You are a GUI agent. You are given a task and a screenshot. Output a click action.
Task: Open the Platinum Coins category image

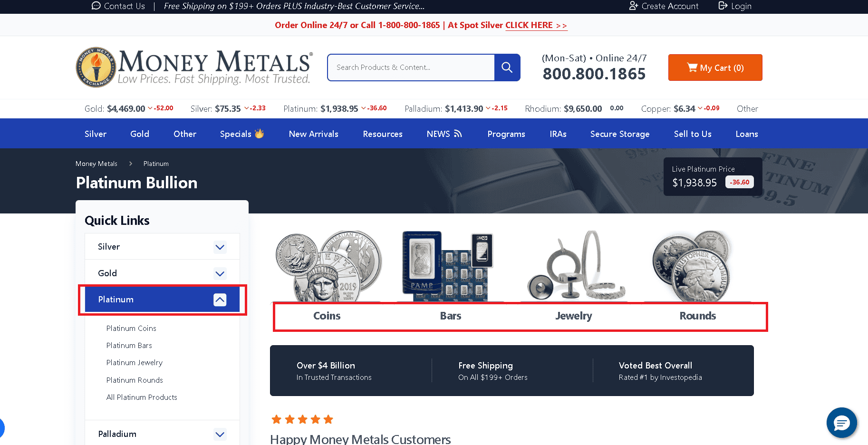pyautogui.click(x=328, y=266)
